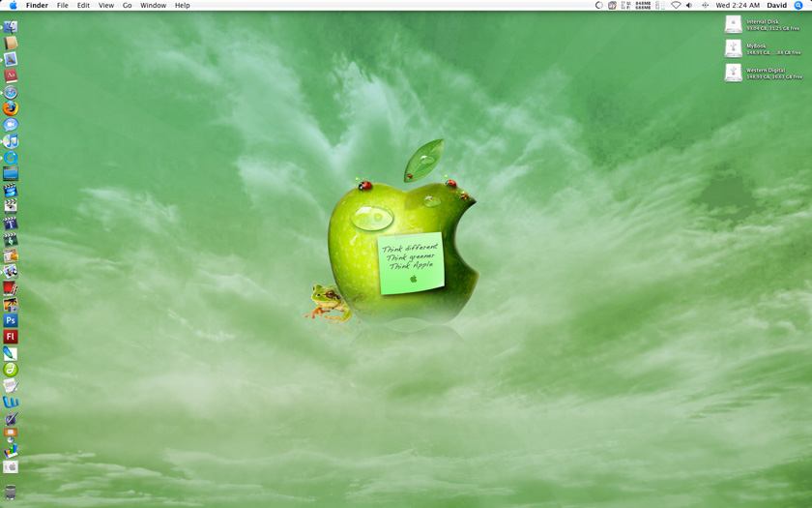Launch Photoshop Ps icon in dock
Image resolution: width=812 pixels, height=508 pixels.
point(11,321)
